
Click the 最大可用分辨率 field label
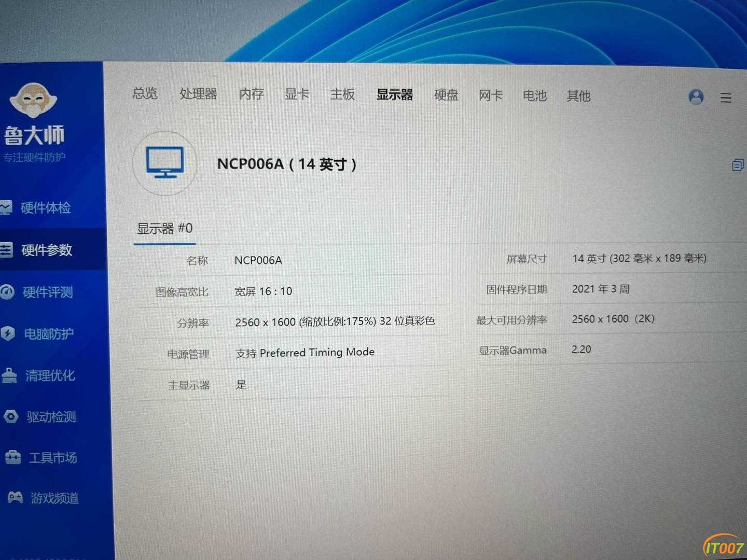(x=511, y=320)
